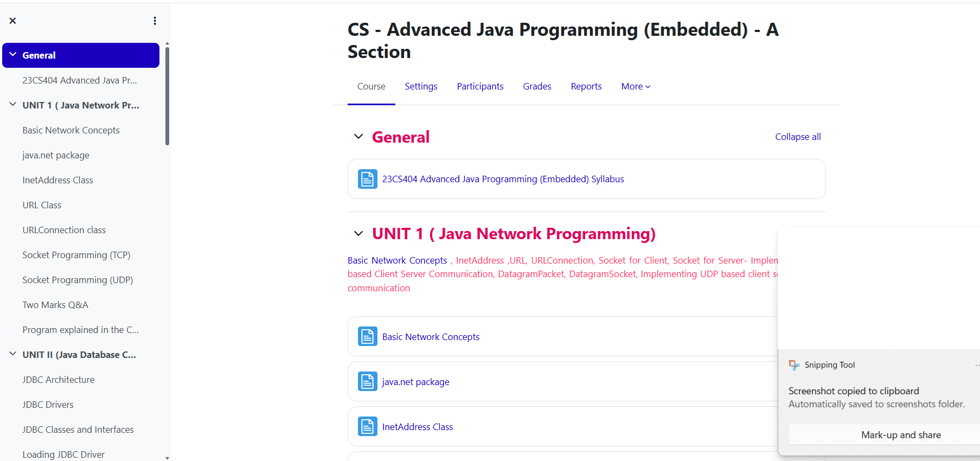The width and height of the screenshot is (980, 461).
Task: Select Socket Programming (TCP) in sidebar
Action: (x=76, y=255)
